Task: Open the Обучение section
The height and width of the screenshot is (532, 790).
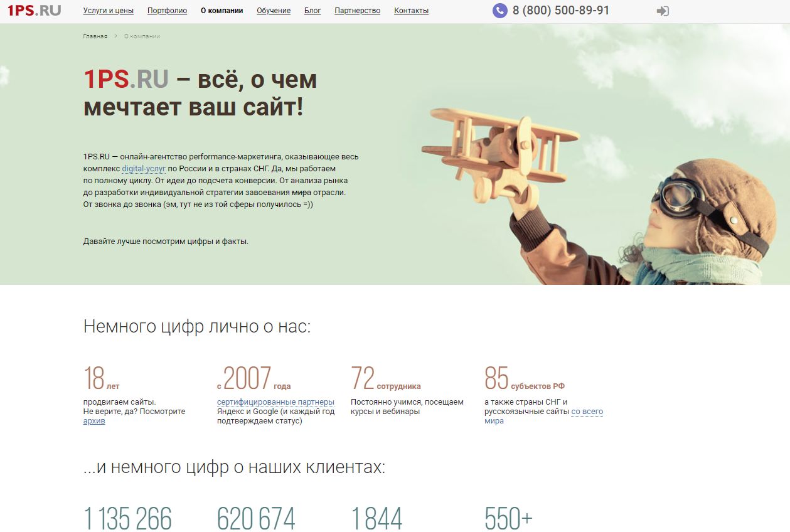Action: point(274,11)
